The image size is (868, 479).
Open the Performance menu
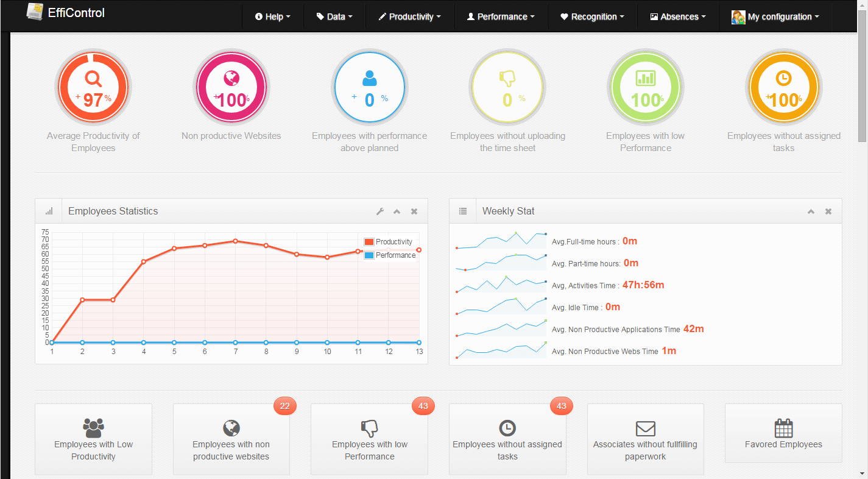pyautogui.click(x=501, y=17)
